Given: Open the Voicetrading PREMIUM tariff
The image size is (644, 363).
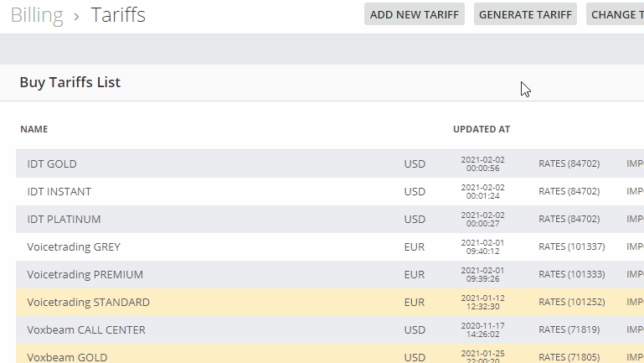Looking at the screenshot, I should point(85,275).
